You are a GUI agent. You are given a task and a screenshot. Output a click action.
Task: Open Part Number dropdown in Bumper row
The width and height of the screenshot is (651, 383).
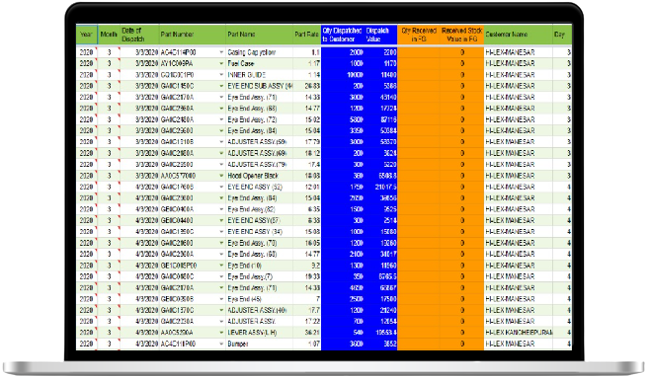click(x=221, y=344)
